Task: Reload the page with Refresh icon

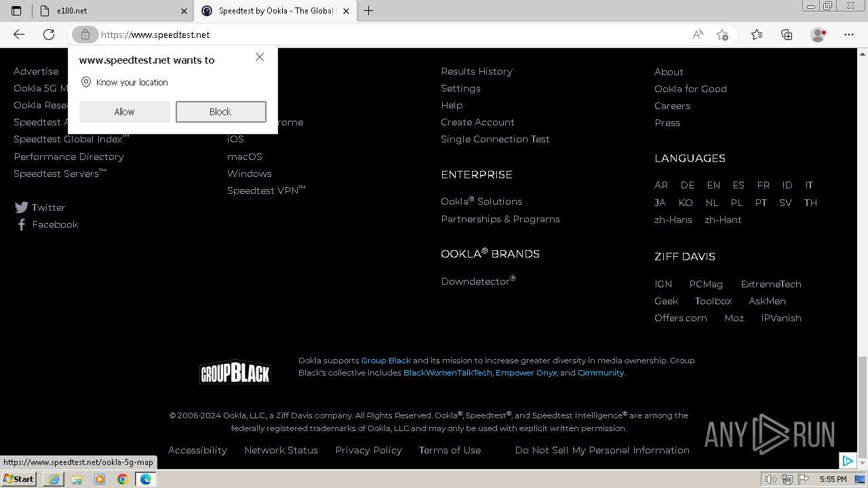Action: [49, 35]
